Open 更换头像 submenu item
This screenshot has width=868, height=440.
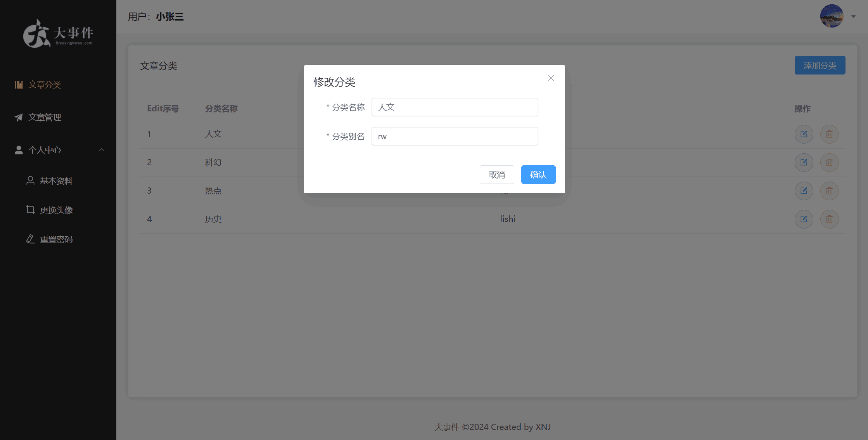pos(56,210)
